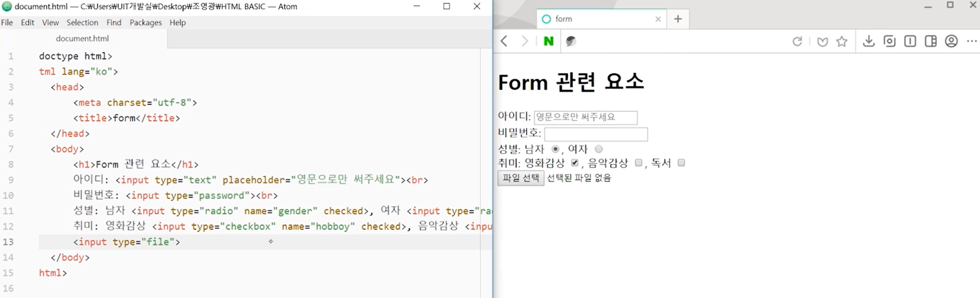
Task: Open the Packages menu in Atom
Action: (x=145, y=22)
